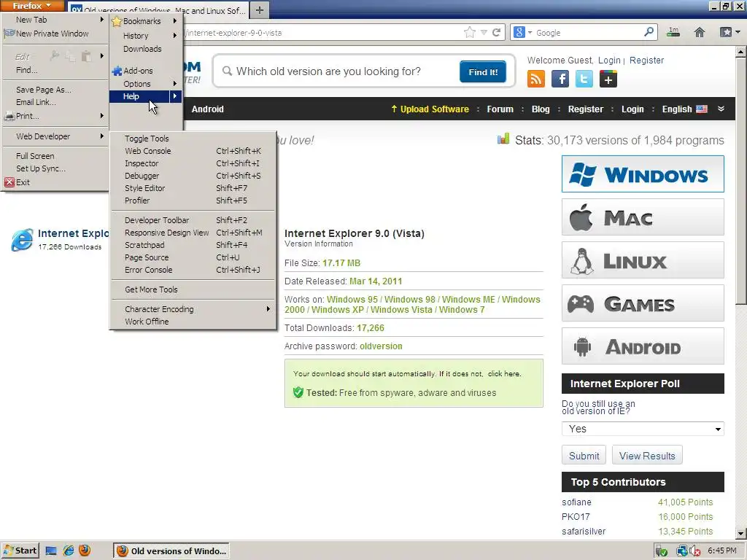Click the search magnifier in Google box
This screenshot has height=560, width=747.
point(649,32)
